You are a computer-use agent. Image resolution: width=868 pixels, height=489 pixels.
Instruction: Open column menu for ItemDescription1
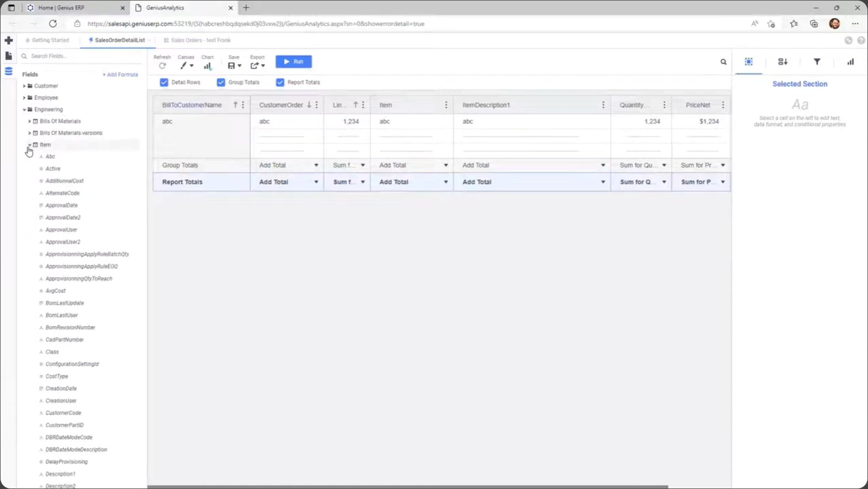tap(603, 105)
